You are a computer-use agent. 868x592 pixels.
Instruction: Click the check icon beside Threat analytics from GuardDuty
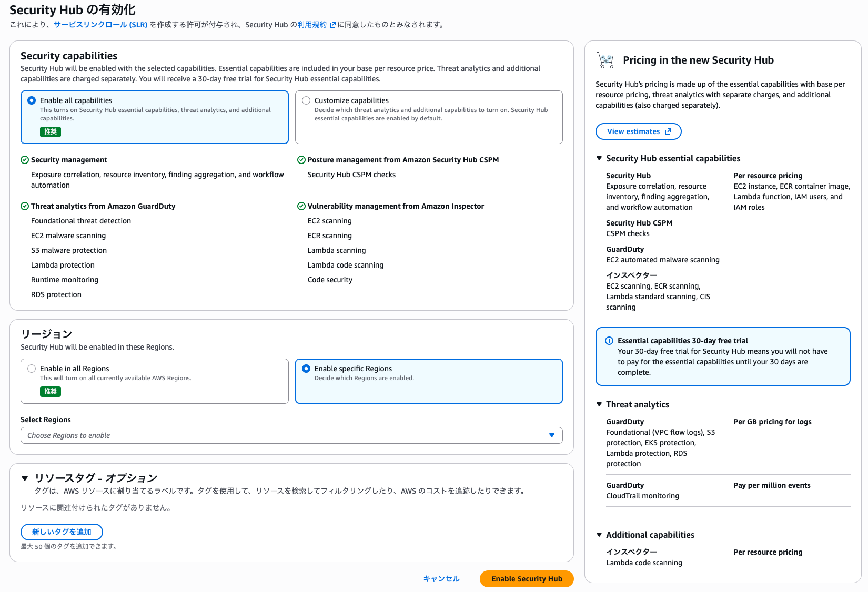[x=25, y=206]
